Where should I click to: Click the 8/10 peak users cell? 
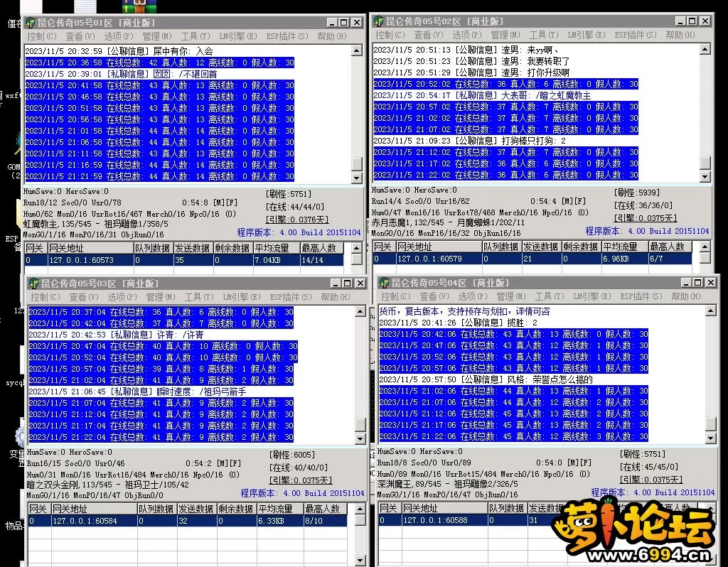coord(325,521)
